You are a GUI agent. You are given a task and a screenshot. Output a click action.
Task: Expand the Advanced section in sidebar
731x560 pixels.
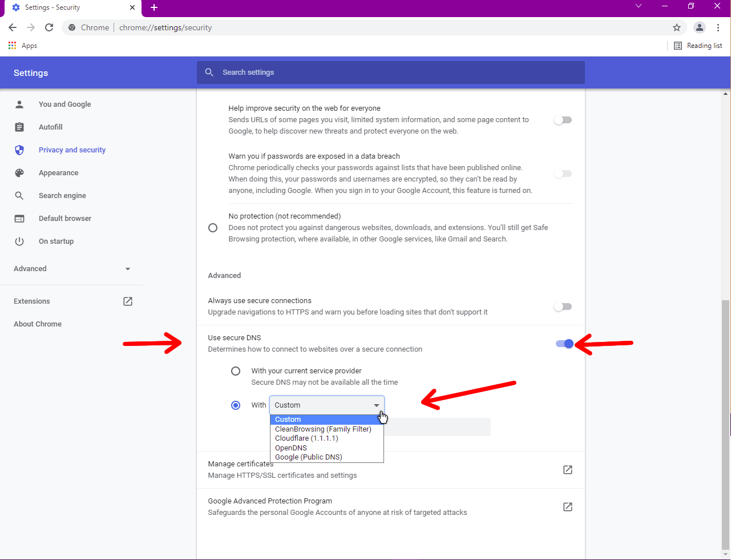point(71,269)
